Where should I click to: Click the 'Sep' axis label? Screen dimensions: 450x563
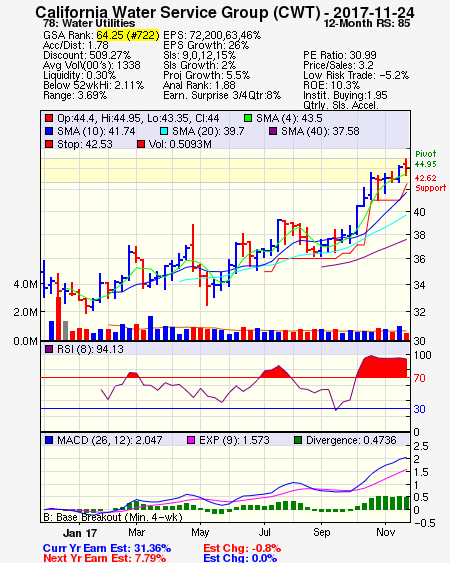pyautogui.click(x=321, y=532)
